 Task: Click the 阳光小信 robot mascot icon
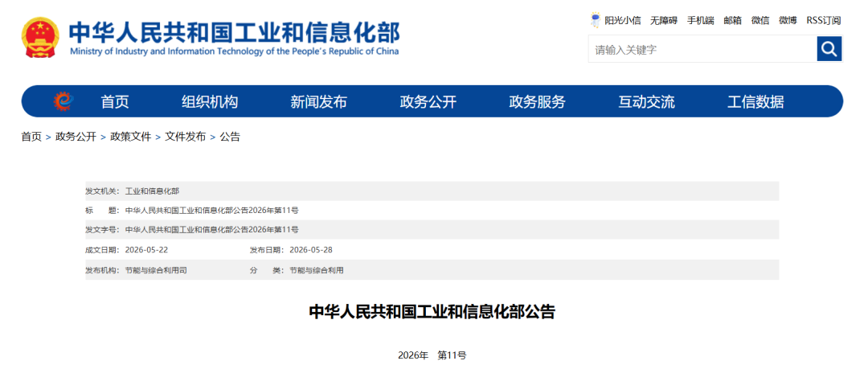pyautogui.click(x=596, y=20)
